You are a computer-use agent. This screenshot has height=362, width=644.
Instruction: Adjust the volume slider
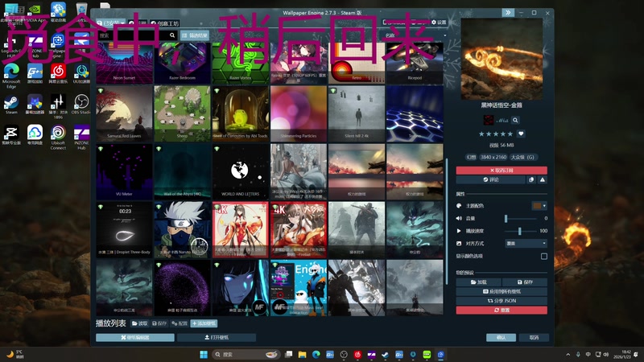(521, 218)
